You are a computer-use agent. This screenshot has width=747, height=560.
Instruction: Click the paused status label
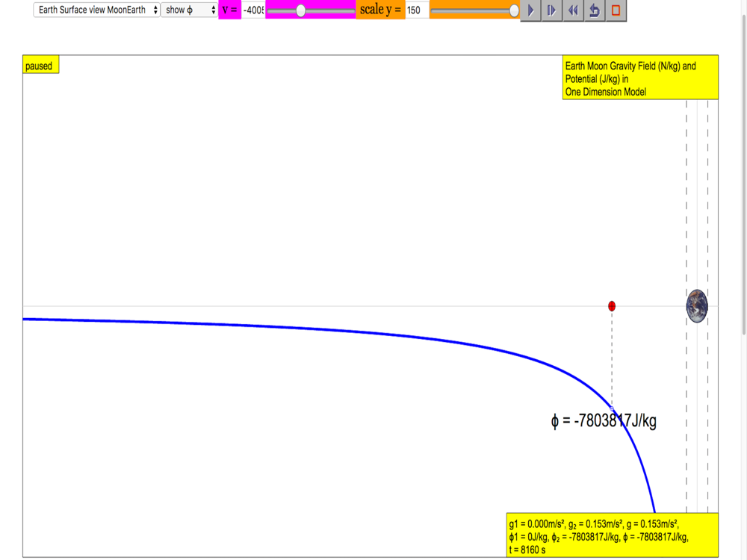tap(40, 65)
